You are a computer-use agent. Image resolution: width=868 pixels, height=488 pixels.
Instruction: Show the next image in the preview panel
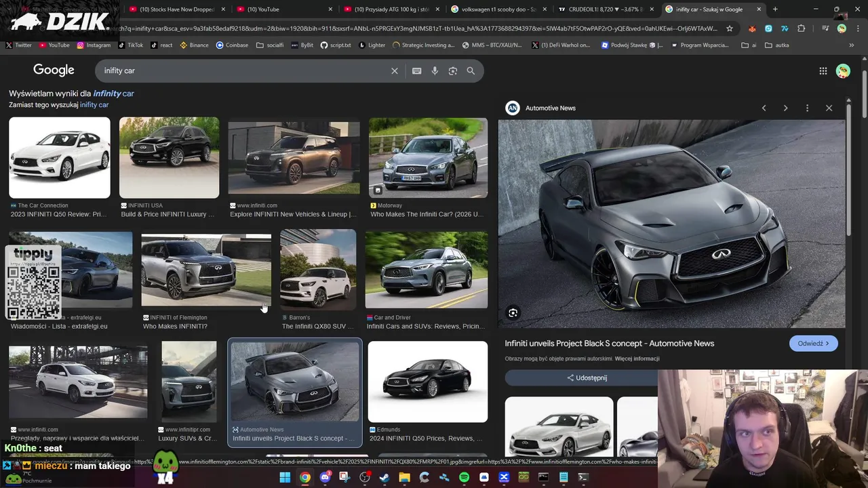[x=785, y=108]
